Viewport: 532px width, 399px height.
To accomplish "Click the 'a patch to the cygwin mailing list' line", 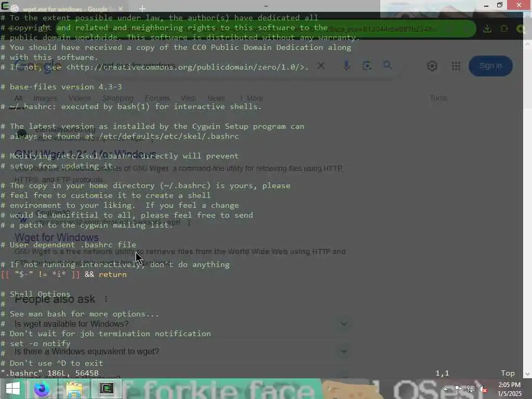I will tap(87, 225).
